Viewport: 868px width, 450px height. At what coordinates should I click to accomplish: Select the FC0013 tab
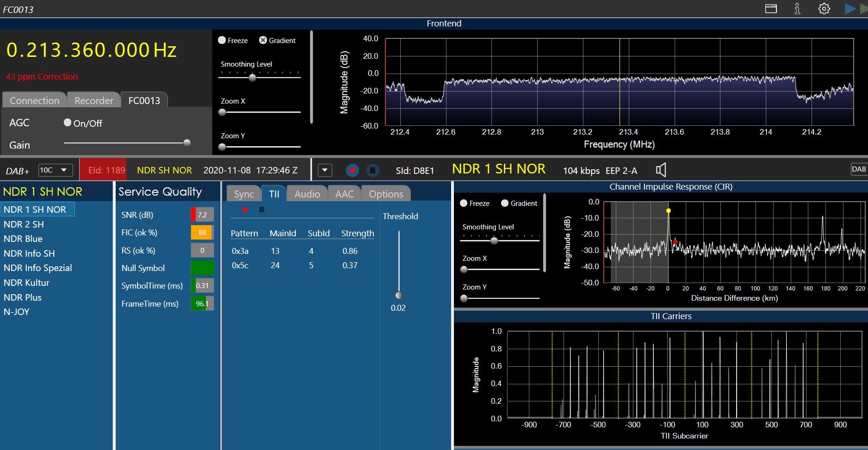pyautogui.click(x=144, y=100)
